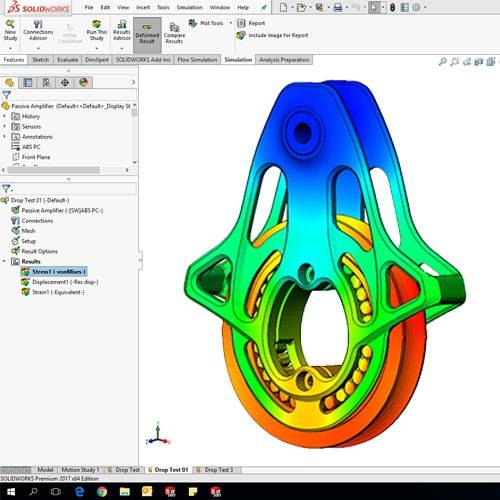
Task: Click the Save icon in the top toolbar
Action: pyautogui.click(x=319, y=7)
